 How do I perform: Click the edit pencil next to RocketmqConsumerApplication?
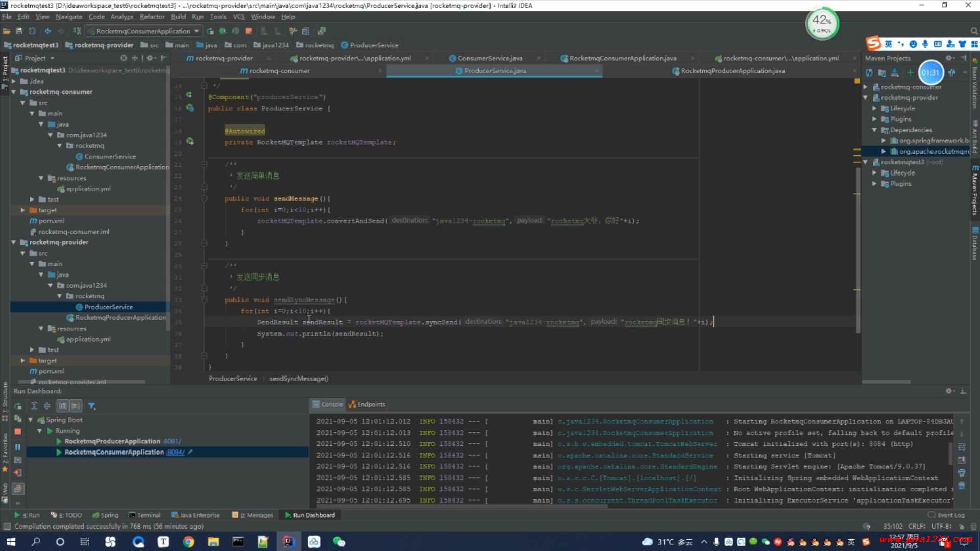point(190,452)
